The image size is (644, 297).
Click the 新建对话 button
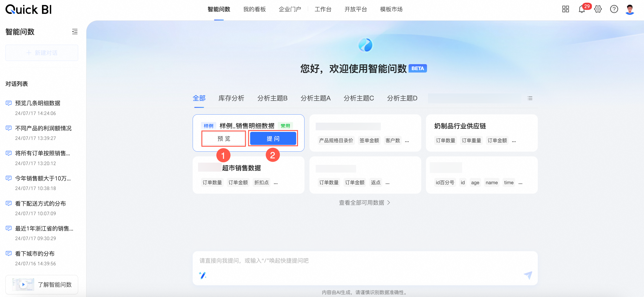[x=42, y=53]
